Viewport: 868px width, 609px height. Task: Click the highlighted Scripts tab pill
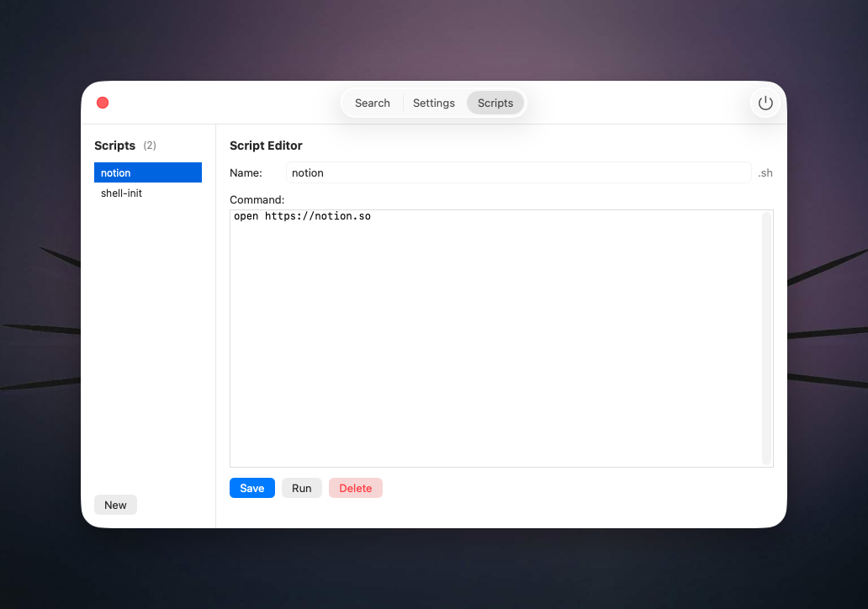[x=495, y=103]
